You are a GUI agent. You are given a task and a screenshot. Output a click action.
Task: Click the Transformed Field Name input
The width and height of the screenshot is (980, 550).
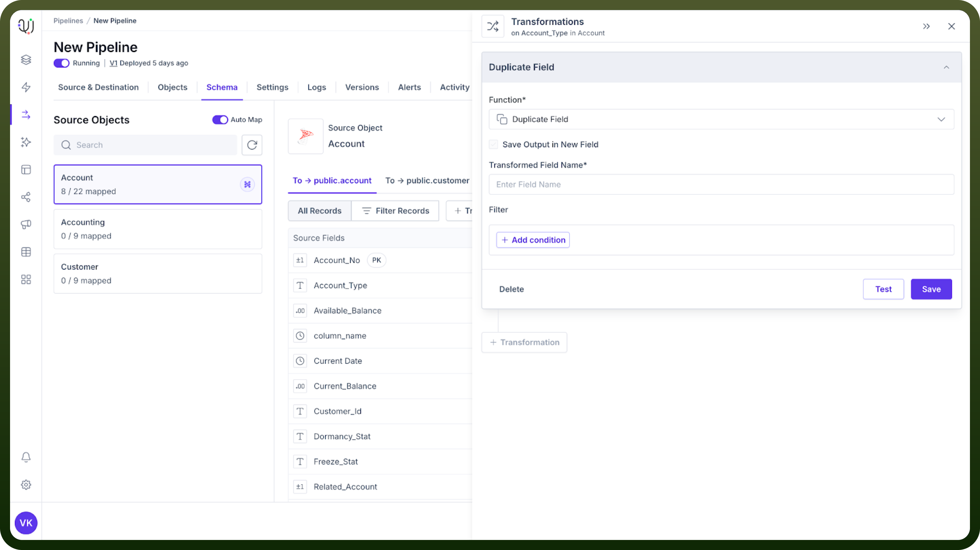tap(721, 184)
